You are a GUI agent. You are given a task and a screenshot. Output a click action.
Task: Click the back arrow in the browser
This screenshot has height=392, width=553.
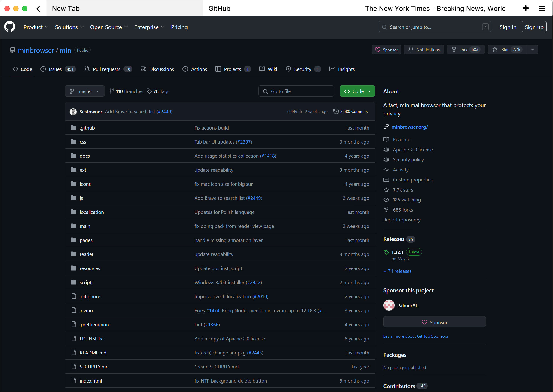pos(38,9)
